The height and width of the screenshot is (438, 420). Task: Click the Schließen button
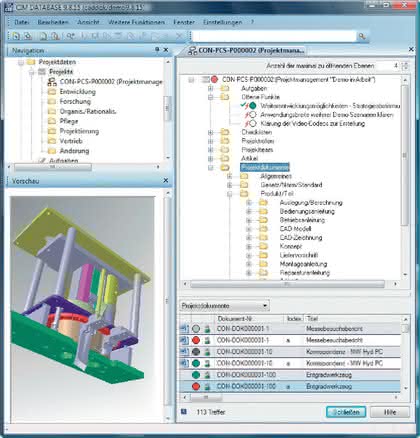[x=346, y=412]
